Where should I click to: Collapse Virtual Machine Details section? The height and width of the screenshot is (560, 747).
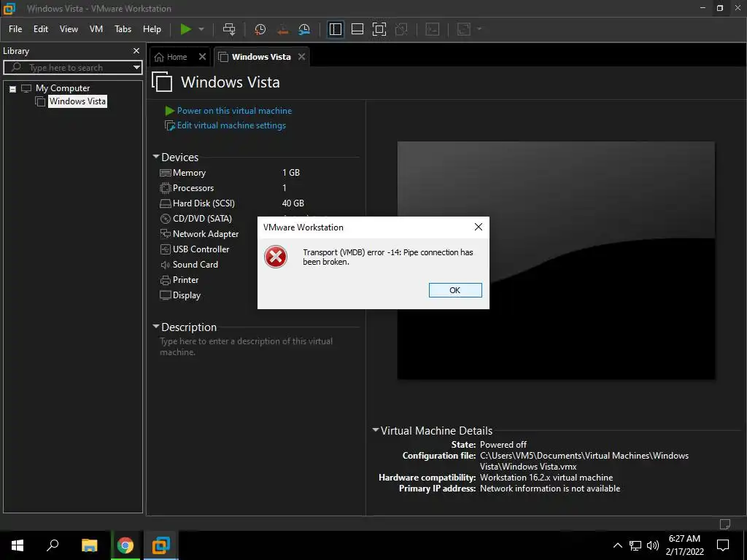click(376, 430)
